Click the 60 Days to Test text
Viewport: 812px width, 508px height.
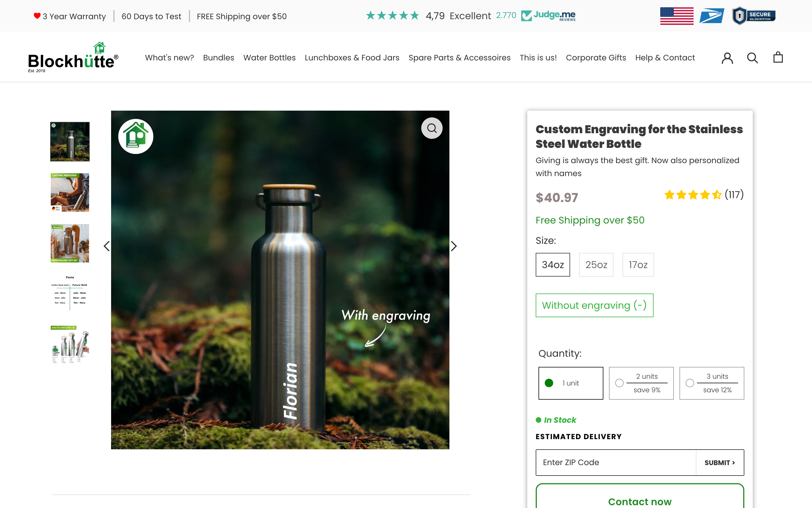click(151, 16)
